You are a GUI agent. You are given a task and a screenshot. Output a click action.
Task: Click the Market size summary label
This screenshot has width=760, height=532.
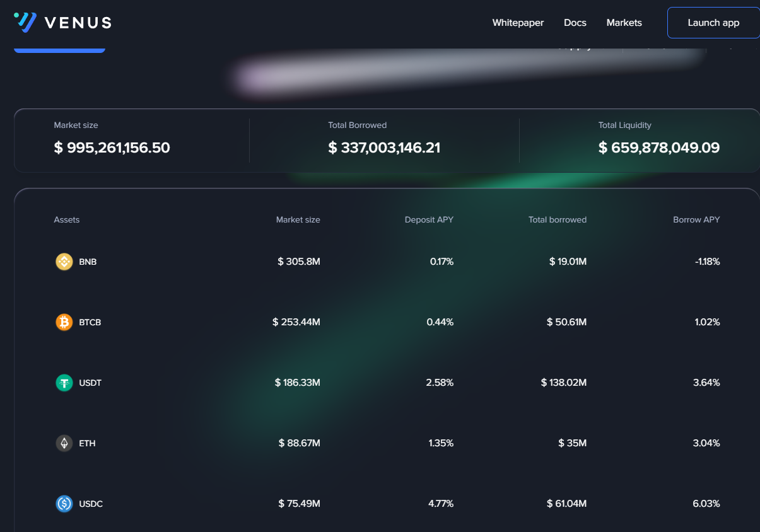(76, 125)
